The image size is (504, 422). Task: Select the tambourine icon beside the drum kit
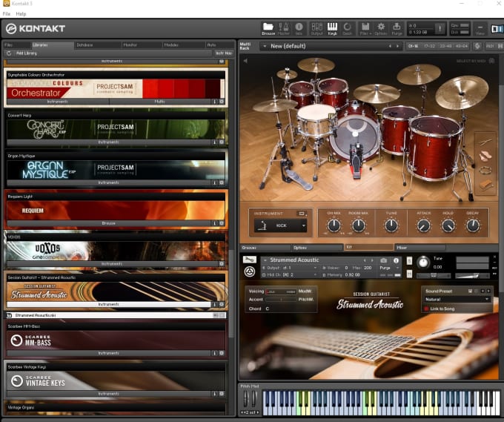[485, 171]
